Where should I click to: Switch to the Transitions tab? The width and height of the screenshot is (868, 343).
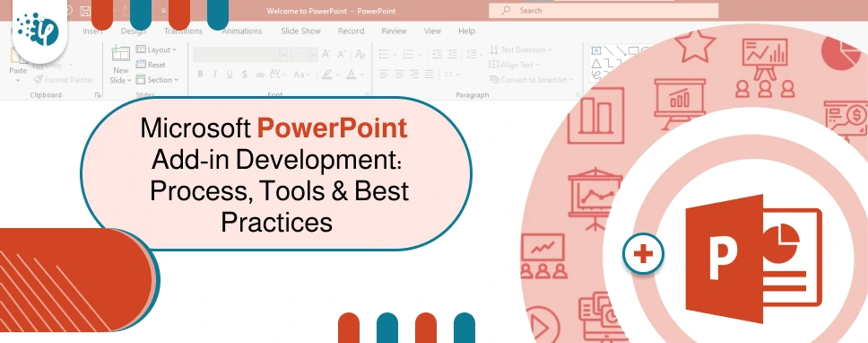183,31
